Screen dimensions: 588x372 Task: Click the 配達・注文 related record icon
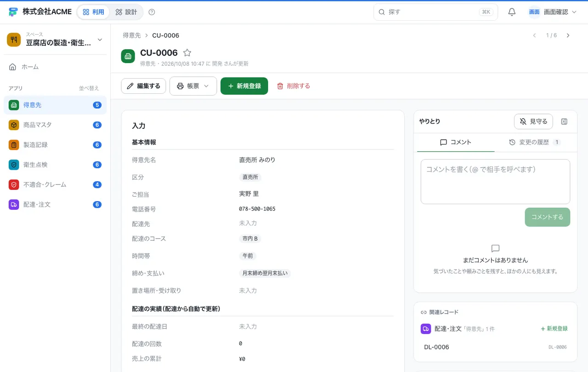click(x=425, y=329)
